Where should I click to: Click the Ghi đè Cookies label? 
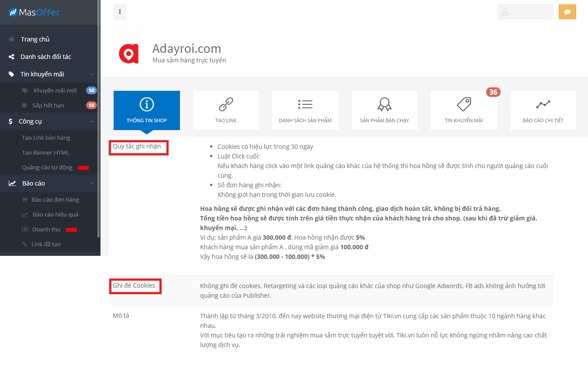coord(134,285)
